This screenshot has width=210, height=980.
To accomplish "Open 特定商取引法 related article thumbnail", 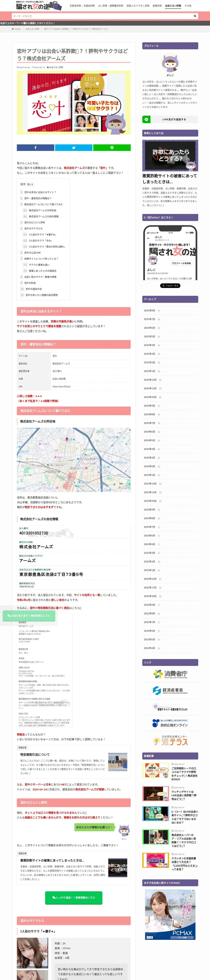I will [x=118, y=762].
